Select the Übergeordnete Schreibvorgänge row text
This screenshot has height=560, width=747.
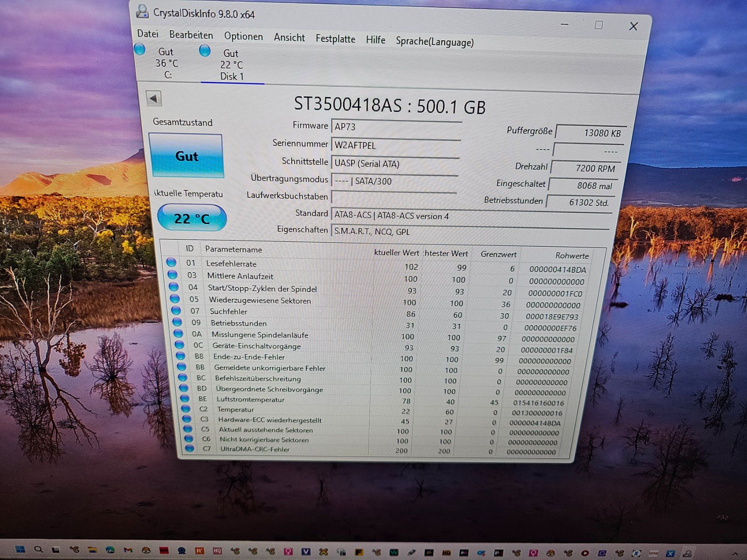(269, 389)
